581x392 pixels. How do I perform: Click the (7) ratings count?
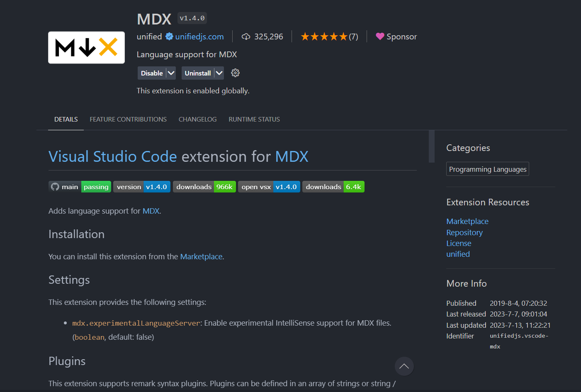coord(353,37)
